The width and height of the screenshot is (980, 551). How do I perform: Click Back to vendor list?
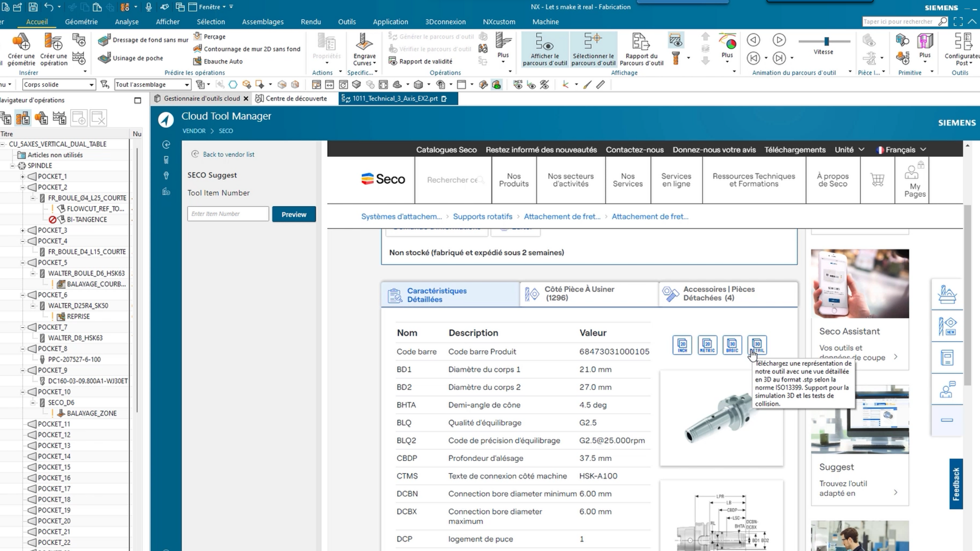(223, 154)
